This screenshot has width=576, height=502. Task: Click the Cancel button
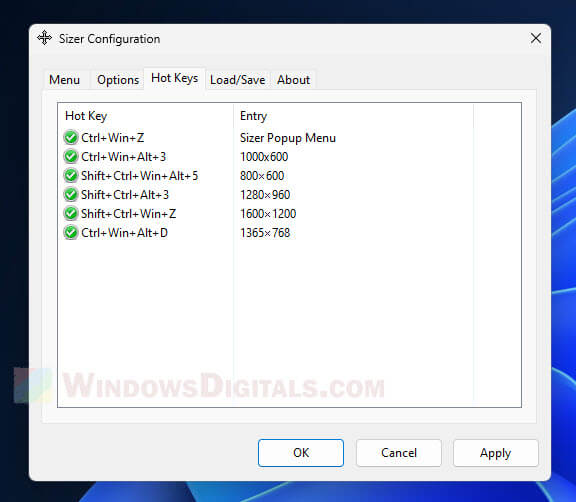399,453
